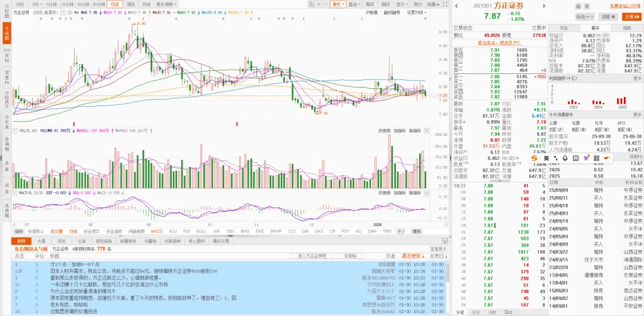The height and width of the screenshot is (316, 644).
Task: Toggle RSI indicator
Action: click(x=186, y=231)
